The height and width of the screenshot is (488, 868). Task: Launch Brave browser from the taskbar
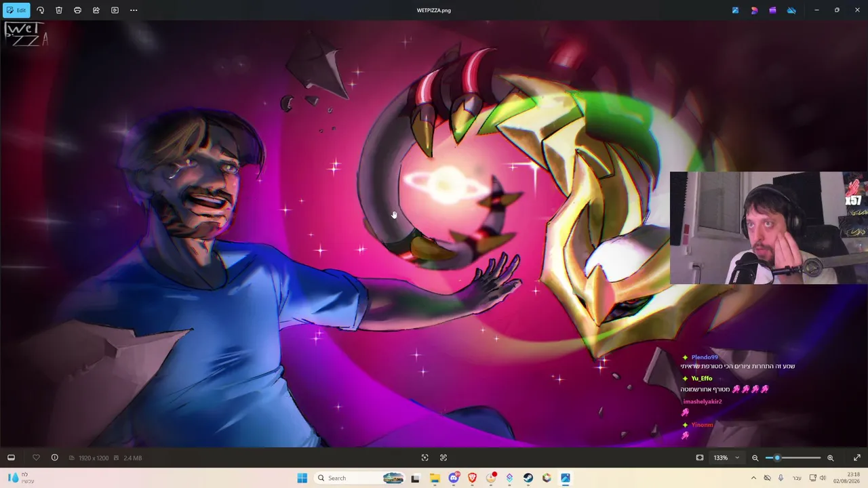472,478
